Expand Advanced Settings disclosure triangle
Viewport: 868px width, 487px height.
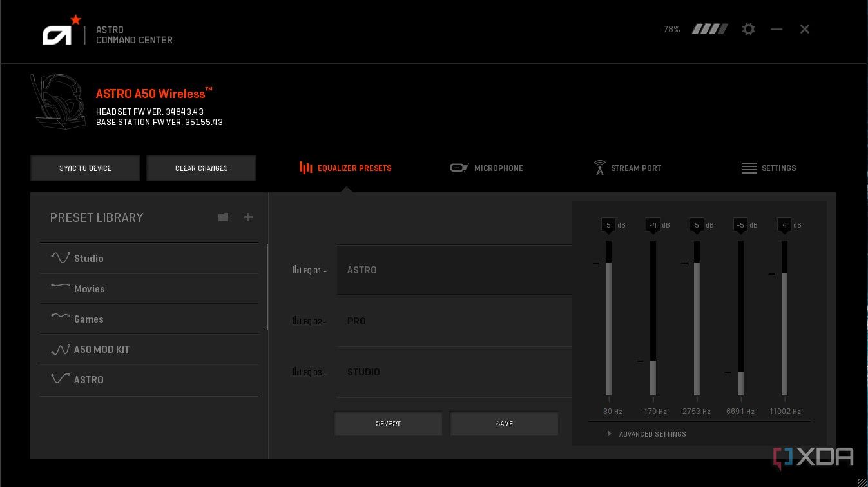[x=609, y=434]
